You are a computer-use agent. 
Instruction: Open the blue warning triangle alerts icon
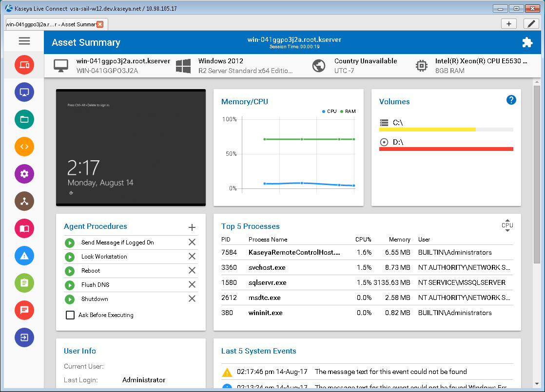pyautogui.click(x=24, y=256)
